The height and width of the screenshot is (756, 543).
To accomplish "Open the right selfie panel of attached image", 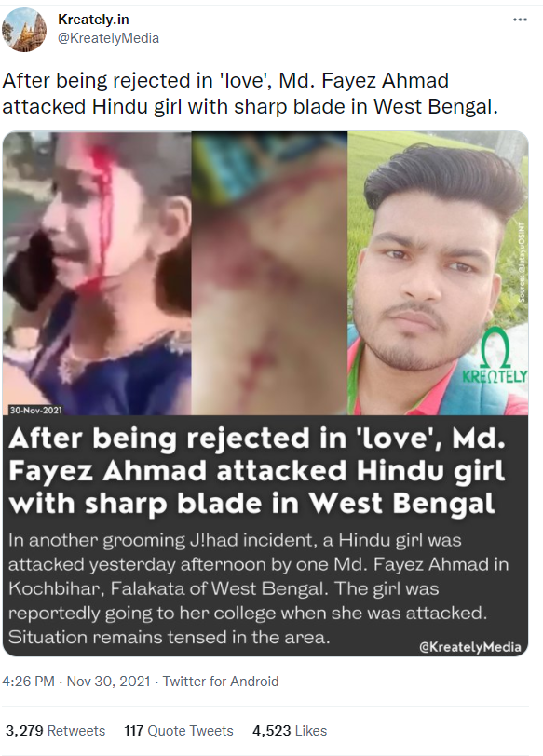I will point(438,273).
